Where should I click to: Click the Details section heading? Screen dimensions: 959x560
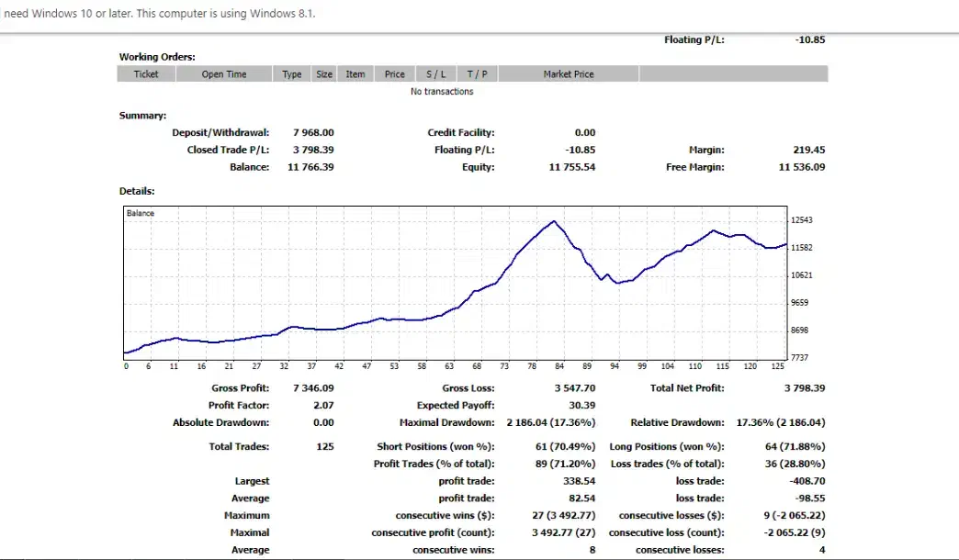pos(137,191)
